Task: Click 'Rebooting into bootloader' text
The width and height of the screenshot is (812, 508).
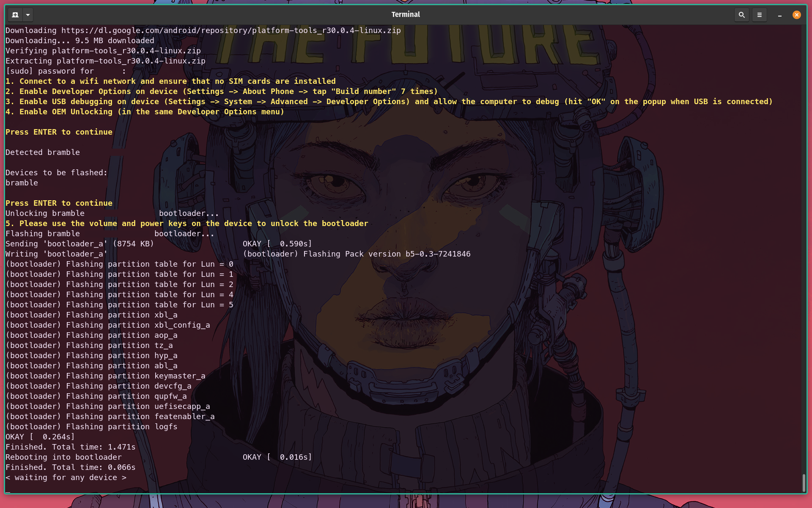Action: 63,457
